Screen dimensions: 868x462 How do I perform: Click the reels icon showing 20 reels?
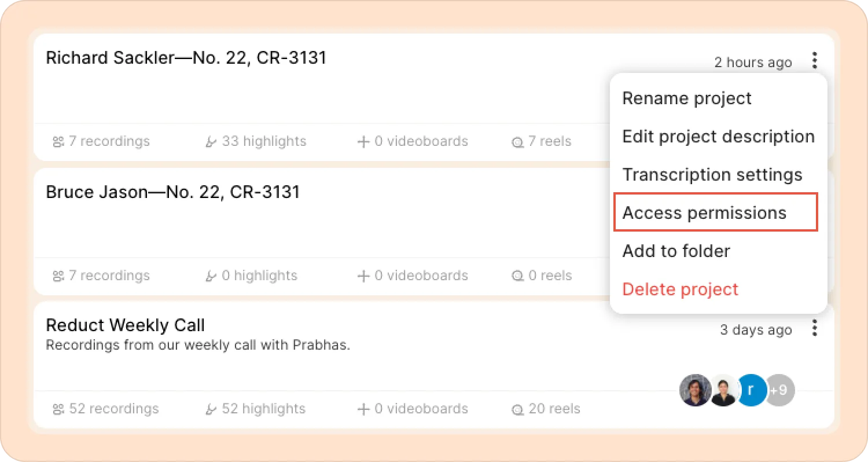517,409
